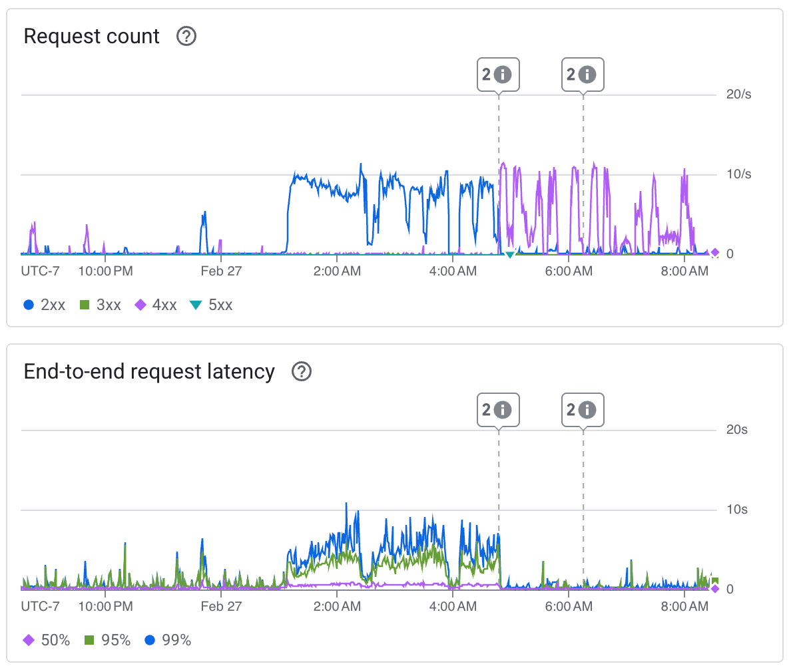Screen dimensions: 791x672
Task: Click the second '2' annotation info badge on Request count
Action: pos(583,75)
